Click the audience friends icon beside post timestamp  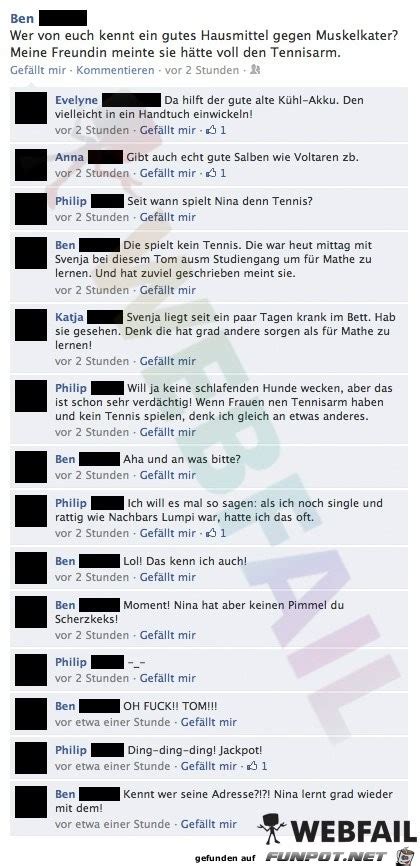[255, 70]
